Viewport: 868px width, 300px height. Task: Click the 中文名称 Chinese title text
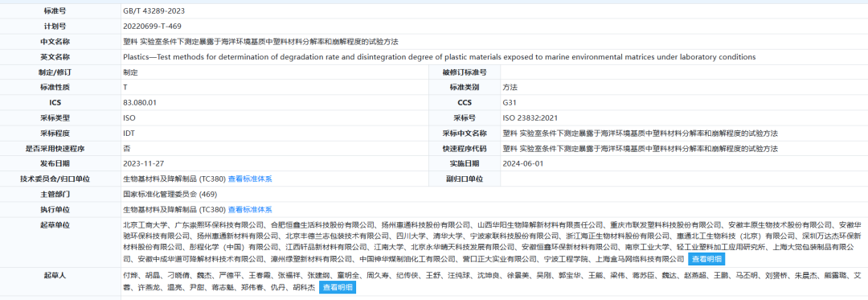tap(260, 42)
